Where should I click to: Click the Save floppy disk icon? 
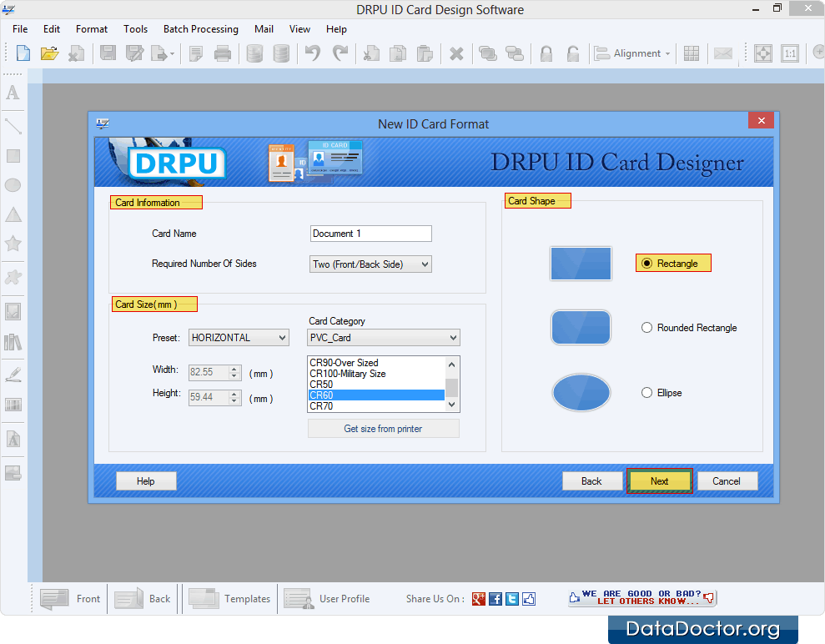[108, 53]
